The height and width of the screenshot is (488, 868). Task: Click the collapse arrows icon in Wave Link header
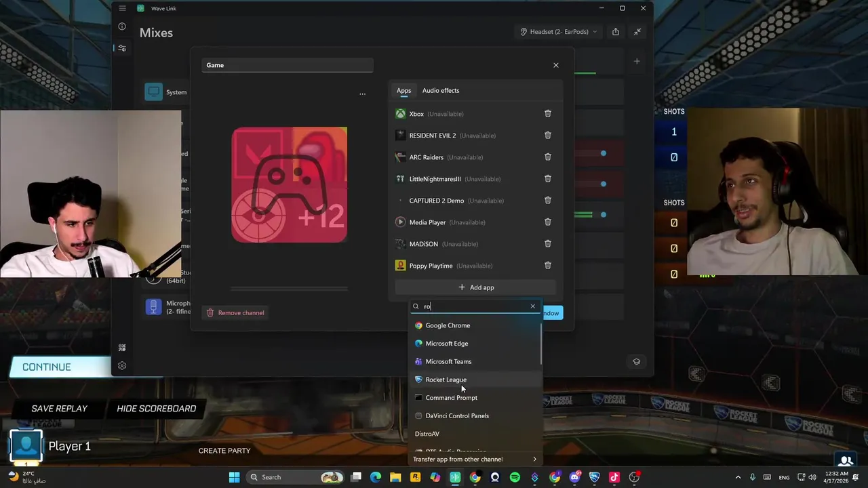[x=637, y=32]
